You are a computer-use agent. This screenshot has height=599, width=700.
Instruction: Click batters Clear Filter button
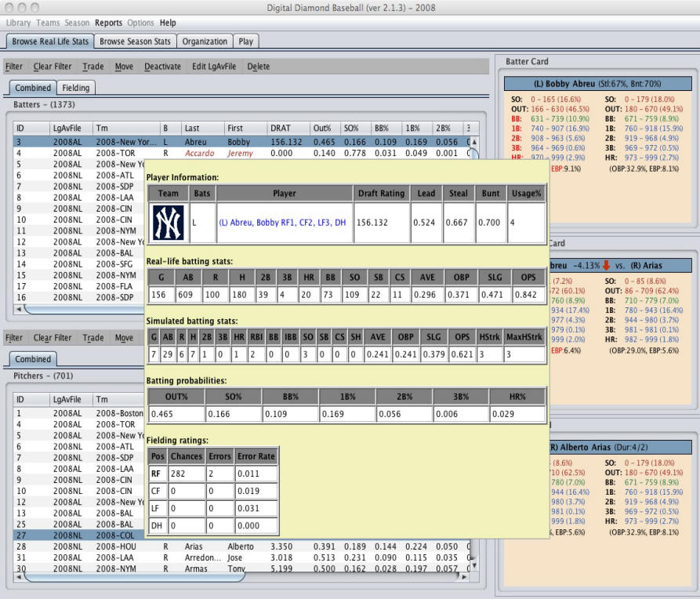coord(53,67)
